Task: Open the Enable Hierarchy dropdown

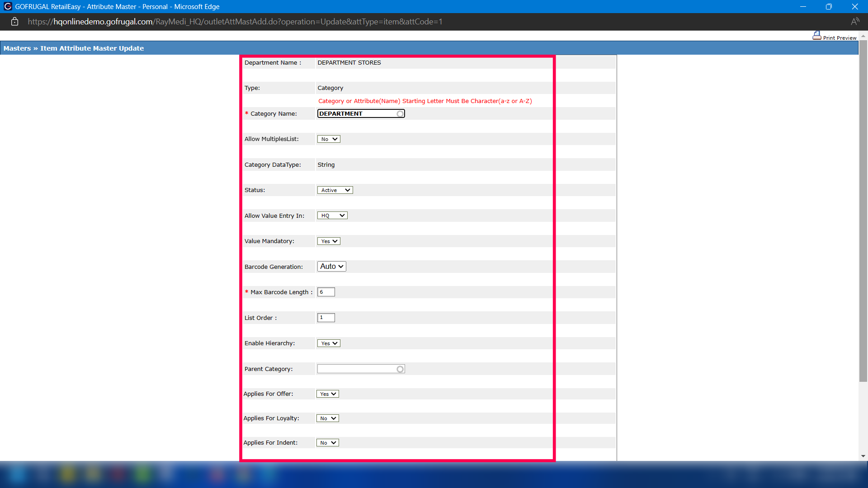Action: 329,343
